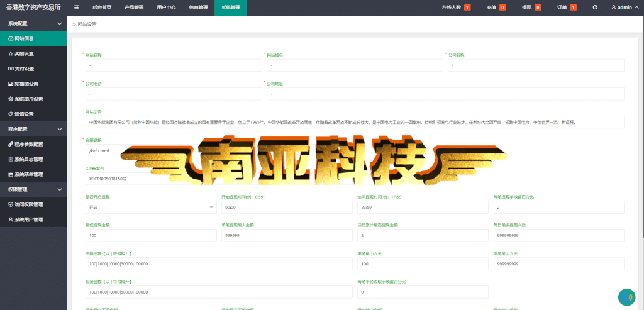Click the refresh icon in top bar
This screenshot has height=310, width=644.
point(595,8)
